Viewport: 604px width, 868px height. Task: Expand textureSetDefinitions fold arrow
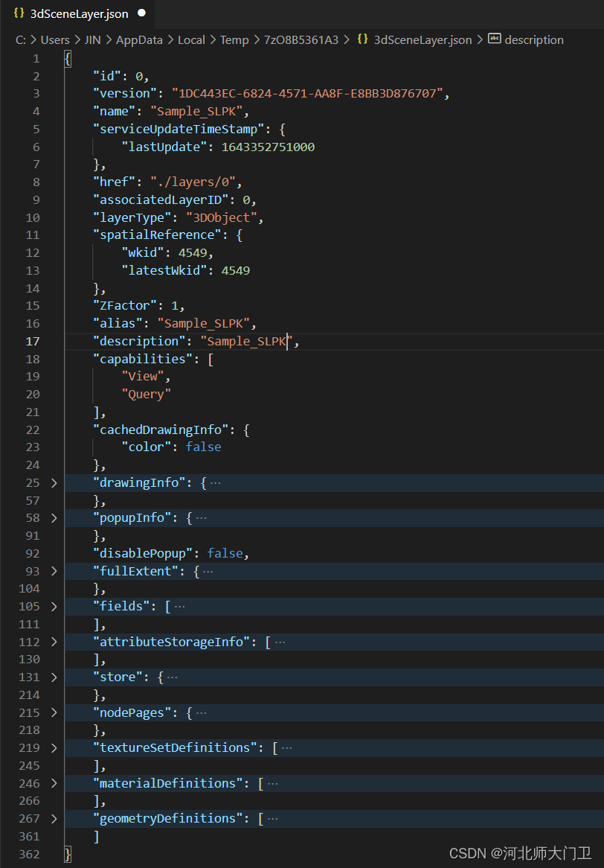coord(54,748)
